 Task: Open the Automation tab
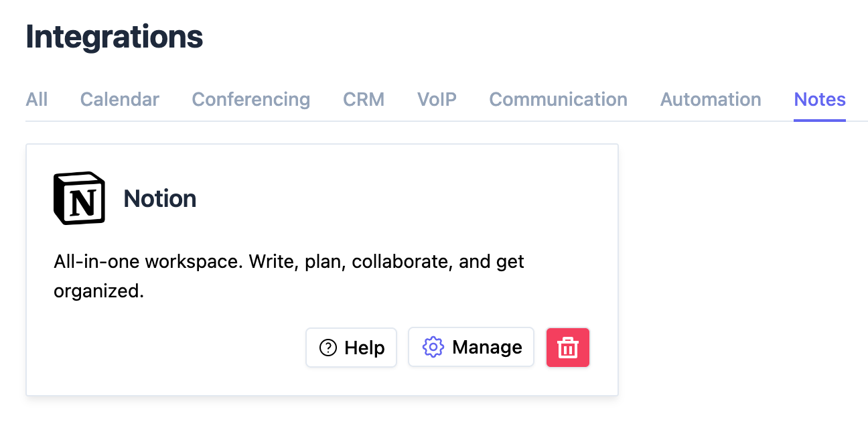[711, 99]
